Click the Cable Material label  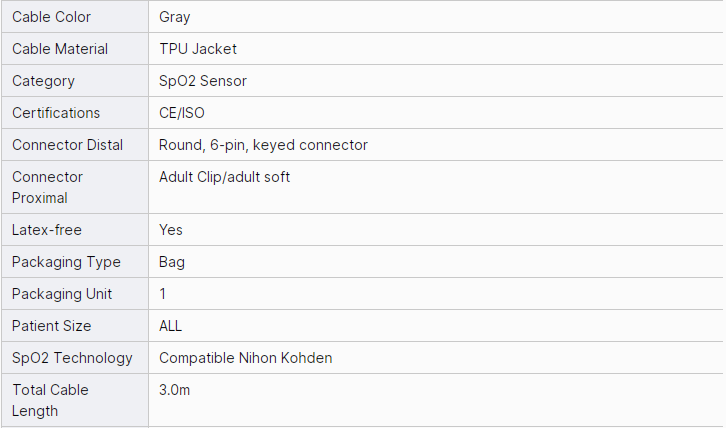pyautogui.click(x=60, y=49)
